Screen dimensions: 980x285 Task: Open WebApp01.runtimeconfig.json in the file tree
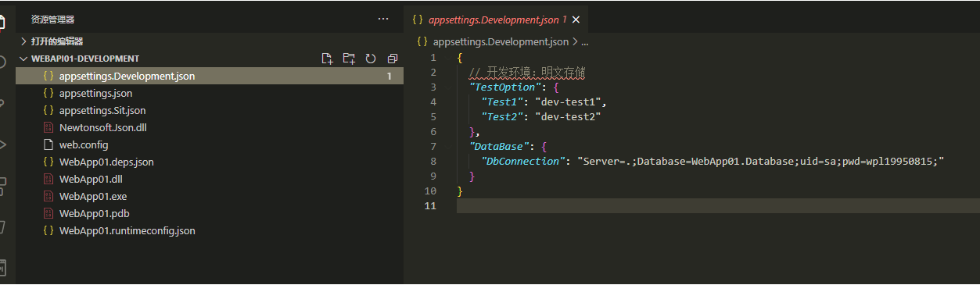(x=210, y=231)
